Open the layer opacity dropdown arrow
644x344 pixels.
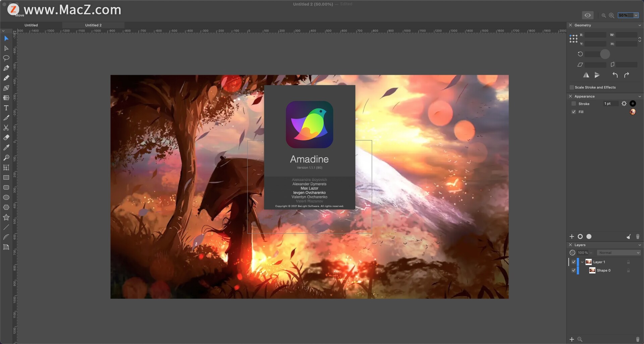[x=591, y=253]
